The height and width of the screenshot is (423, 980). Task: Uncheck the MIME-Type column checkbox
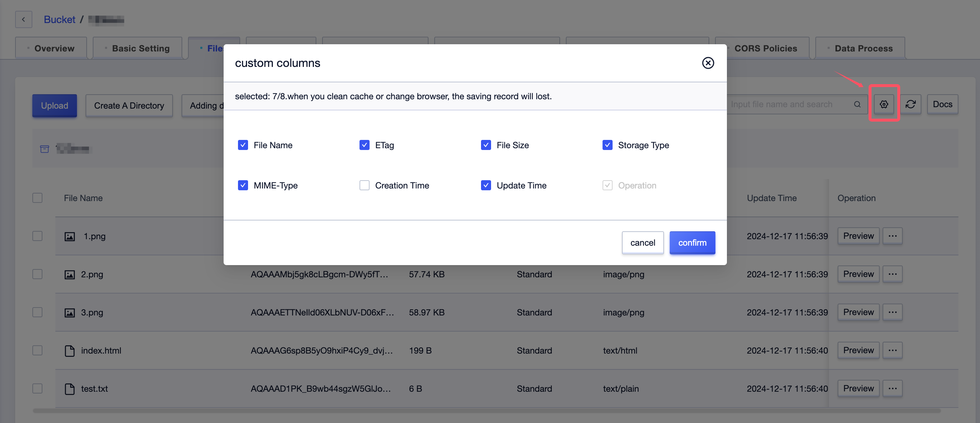tap(243, 185)
